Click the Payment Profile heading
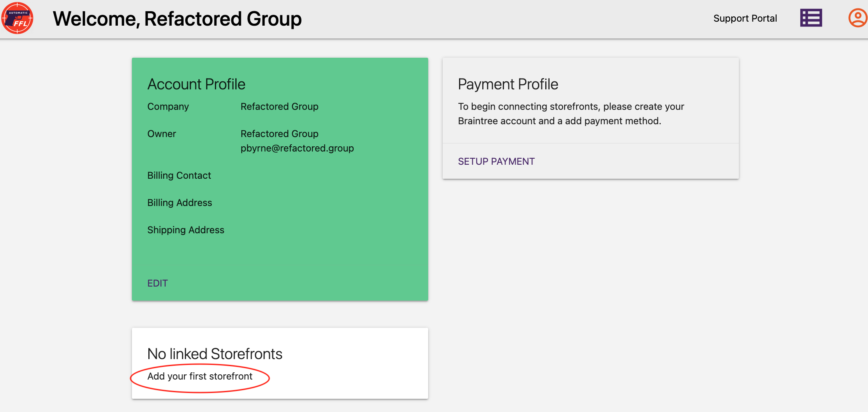868x412 pixels. click(x=508, y=84)
